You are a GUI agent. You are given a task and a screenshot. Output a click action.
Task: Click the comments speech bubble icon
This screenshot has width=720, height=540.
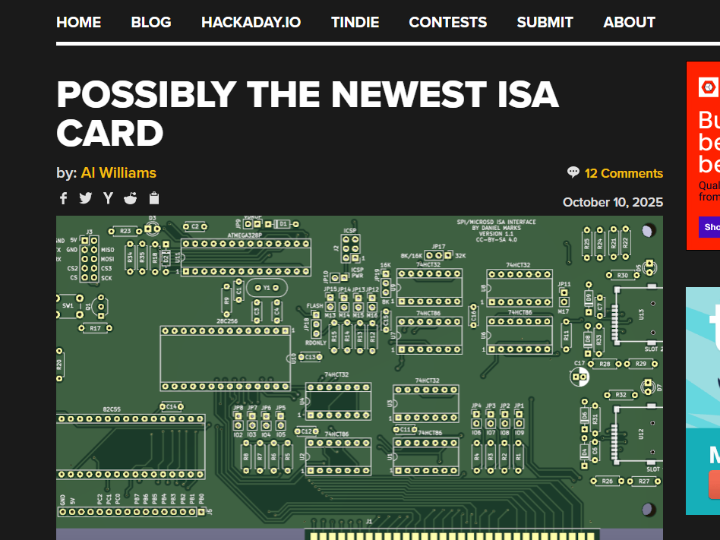(x=573, y=172)
